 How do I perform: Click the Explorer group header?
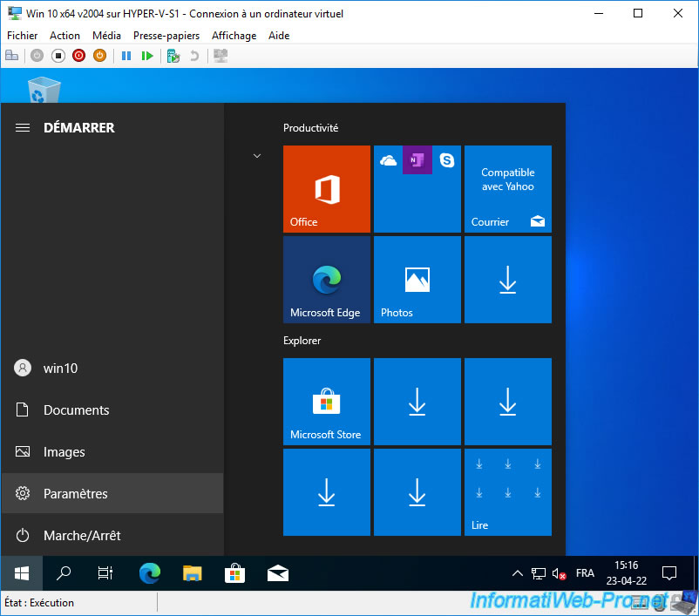[x=302, y=341]
